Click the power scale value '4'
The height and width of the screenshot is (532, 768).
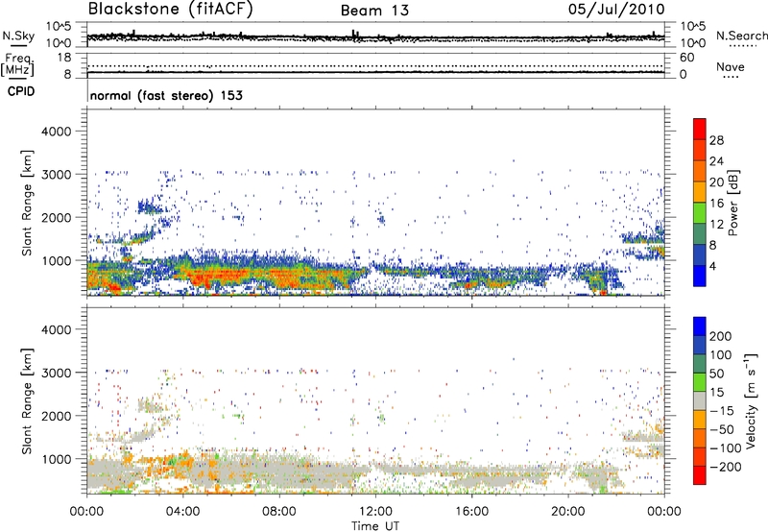click(x=713, y=266)
